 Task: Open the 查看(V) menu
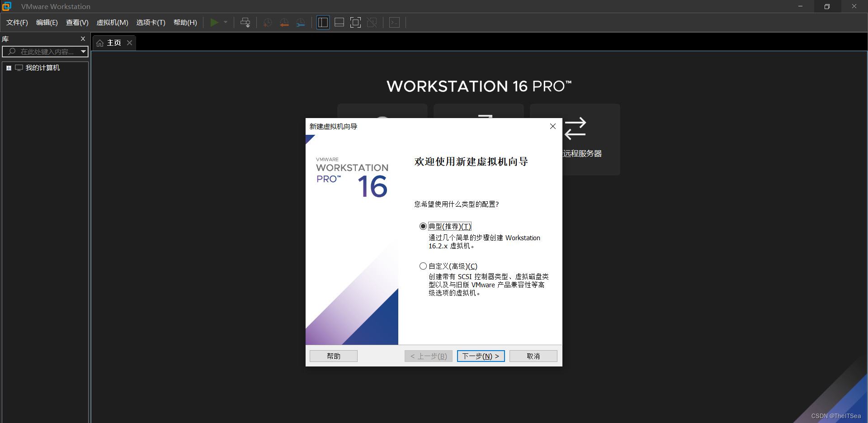pos(77,23)
